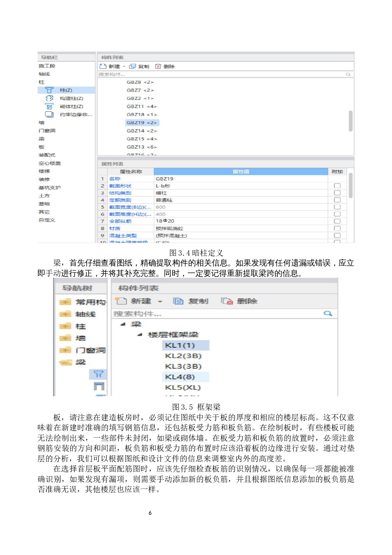Viewport: 392px width, 555px height.
Task: Click the 全部纵筋 property link
Action: (120, 221)
